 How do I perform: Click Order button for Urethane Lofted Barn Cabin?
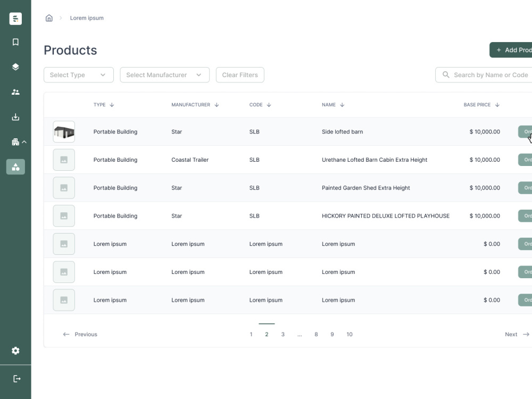point(525,160)
